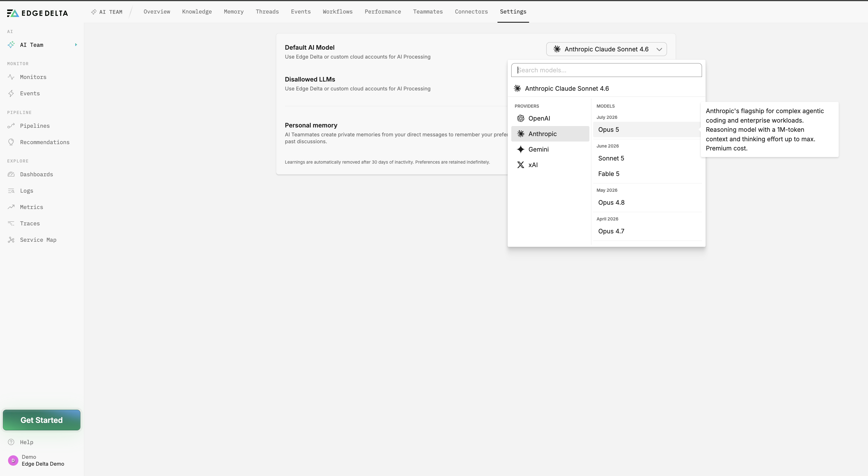The width and height of the screenshot is (868, 476).
Task: Select the Fable 5 model
Action: (647, 174)
